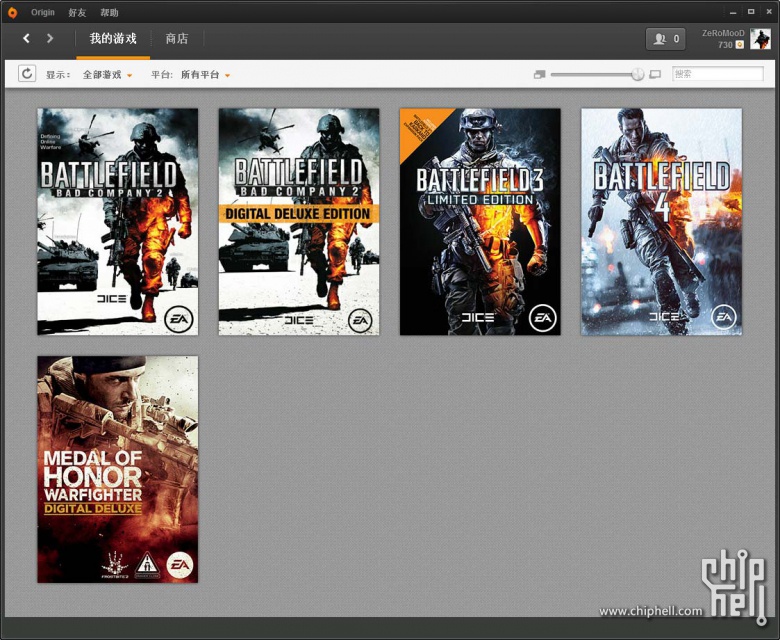Select Battlefield 3 Limited Edition cover

pos(480,222)
